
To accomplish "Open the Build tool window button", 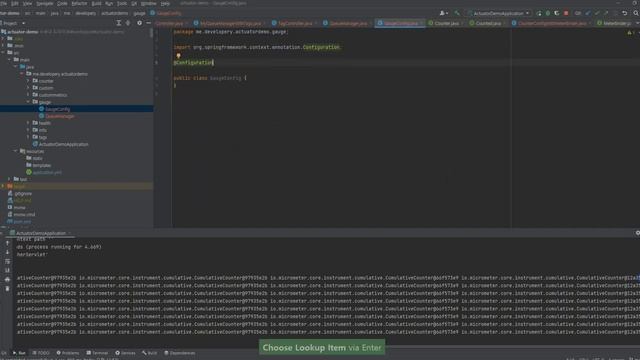I will [x=149, y=353].
